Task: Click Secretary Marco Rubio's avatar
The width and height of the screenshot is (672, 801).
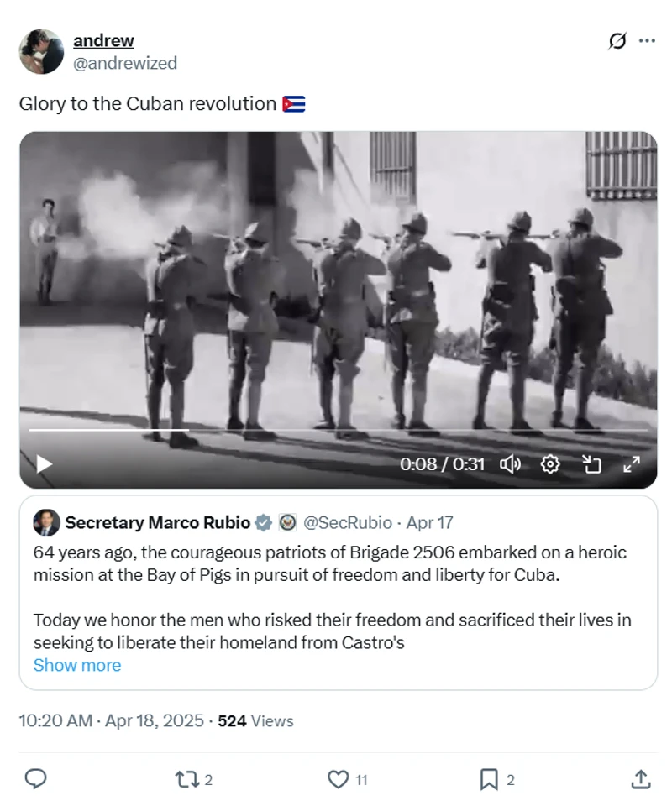Action: coord(46,522)
